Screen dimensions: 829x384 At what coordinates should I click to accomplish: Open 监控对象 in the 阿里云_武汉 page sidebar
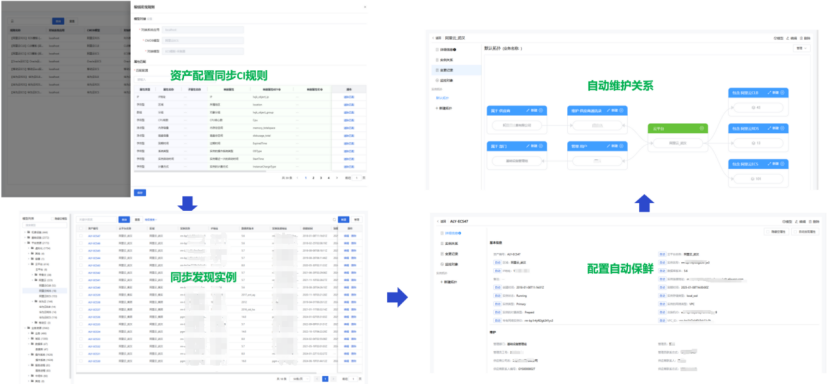[446, 80]
